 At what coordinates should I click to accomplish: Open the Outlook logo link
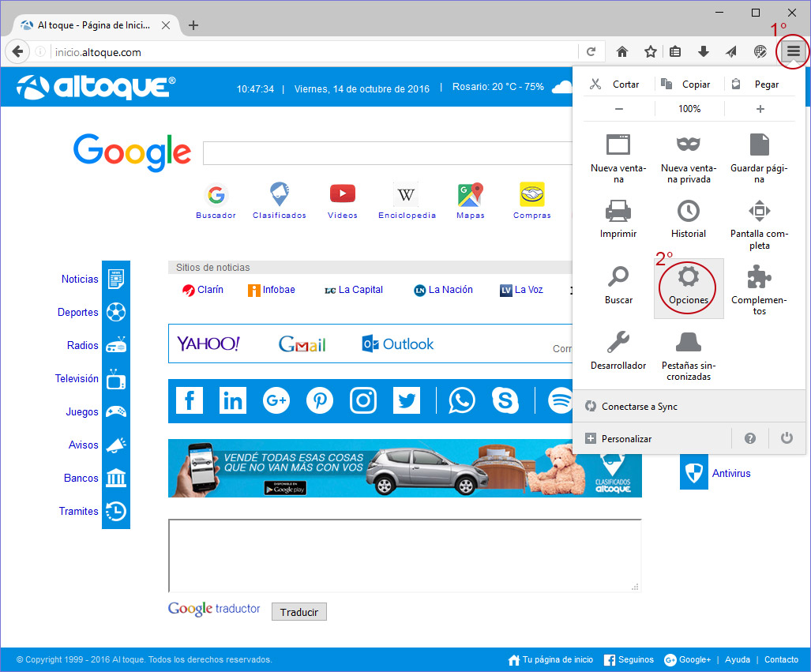click(397, 344)
